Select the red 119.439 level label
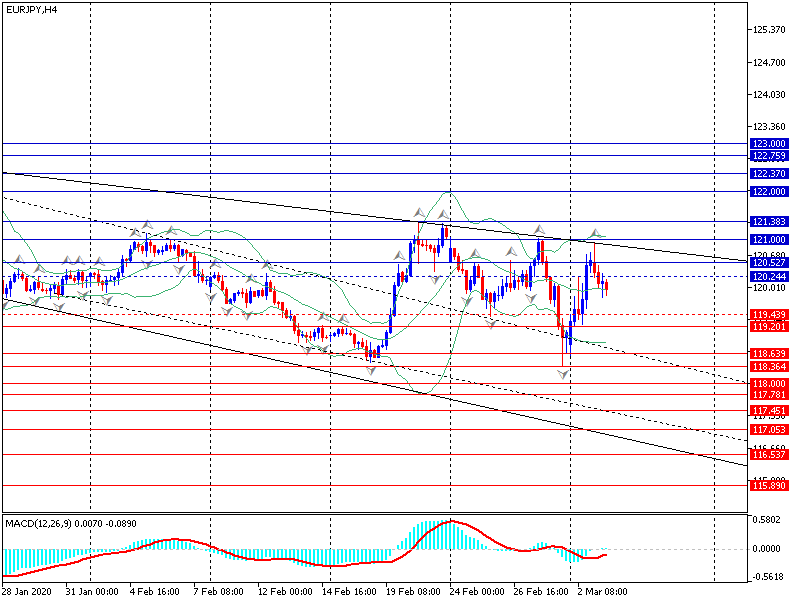This screenshot has width=800, height=600. tap(768, 315)
